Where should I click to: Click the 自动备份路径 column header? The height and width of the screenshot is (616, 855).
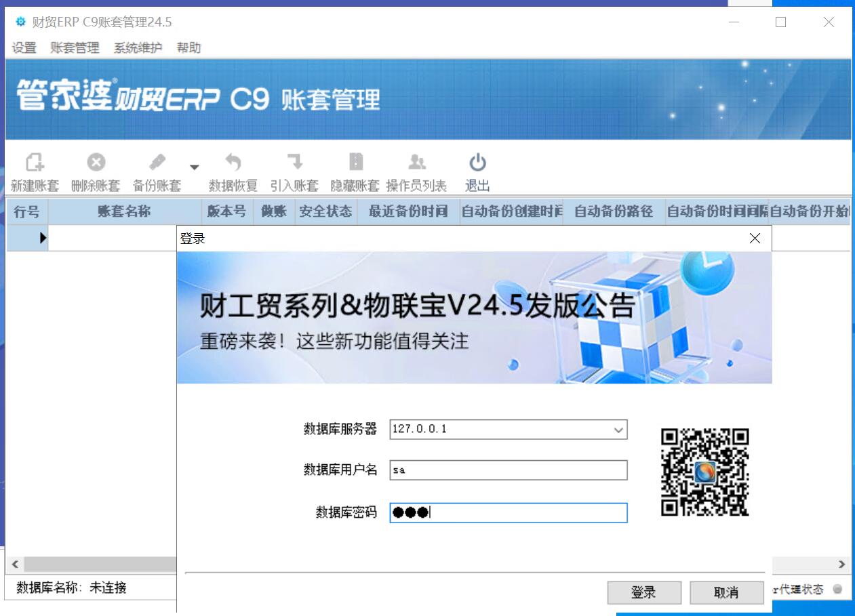click(x=614, y=211)
